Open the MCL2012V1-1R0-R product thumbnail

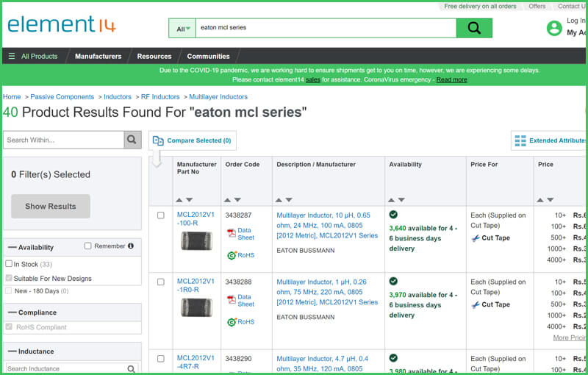196,307
